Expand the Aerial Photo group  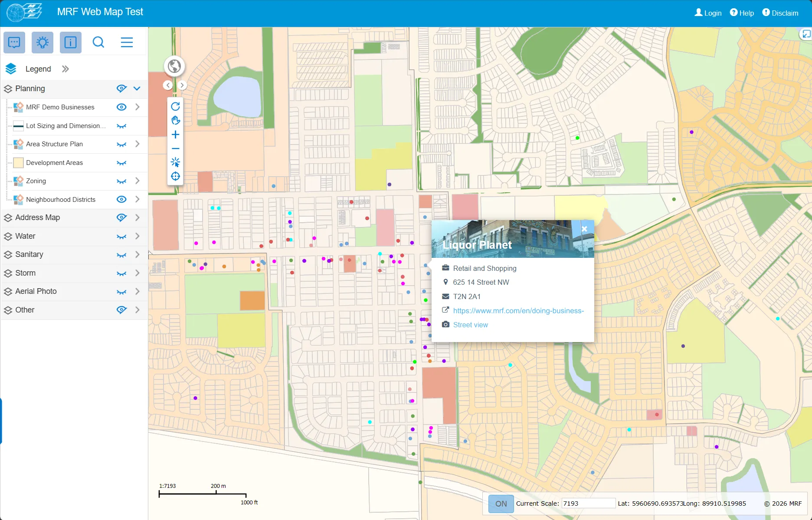point(137,291)
